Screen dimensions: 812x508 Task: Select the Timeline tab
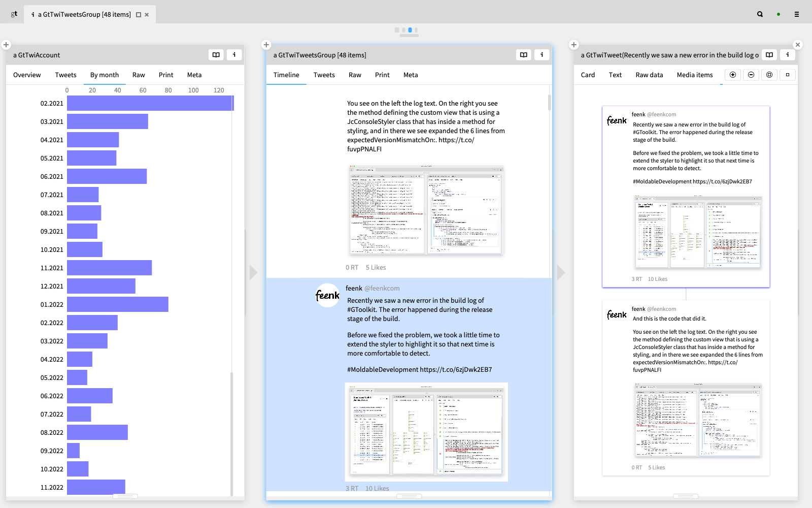286,75
